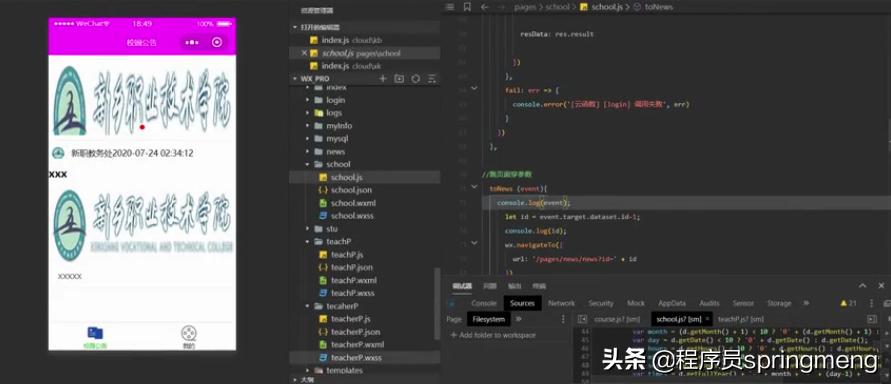
Task: Open the simulator three-dots menu capsule
Action: point(192,43)
